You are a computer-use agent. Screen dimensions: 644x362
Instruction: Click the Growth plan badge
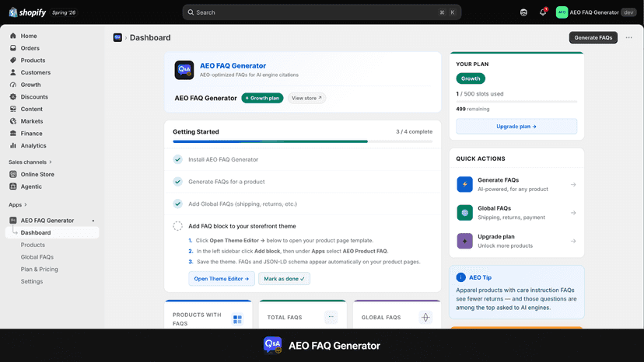point(262,98)
